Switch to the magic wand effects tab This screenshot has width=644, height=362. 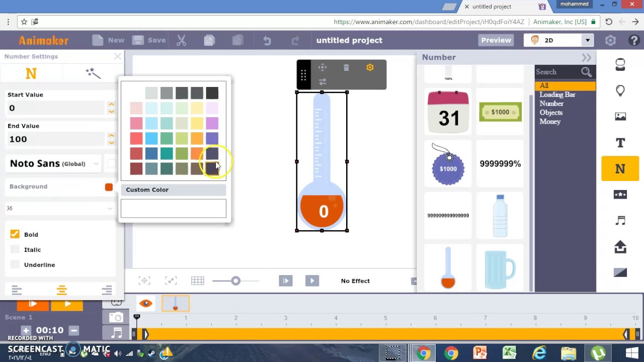pyautogui.click(x=93, y=73)
